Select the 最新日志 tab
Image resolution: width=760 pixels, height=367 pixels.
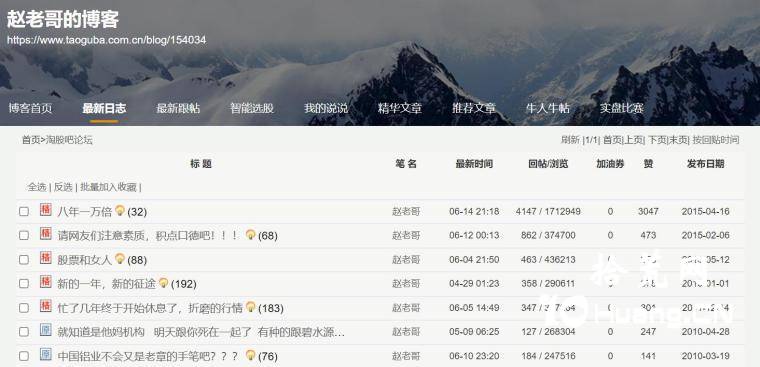[x=104, y=108]
